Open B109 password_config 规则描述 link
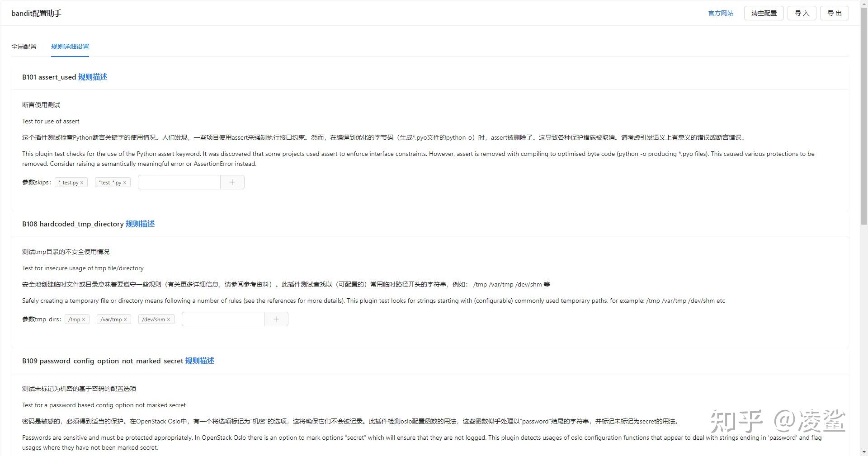Viewport: 868px width, 456px height. [200, 361]
